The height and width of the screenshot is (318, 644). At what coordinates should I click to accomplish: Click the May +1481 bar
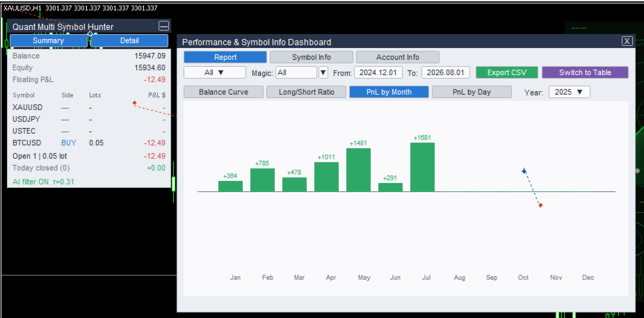click(359, 170)
